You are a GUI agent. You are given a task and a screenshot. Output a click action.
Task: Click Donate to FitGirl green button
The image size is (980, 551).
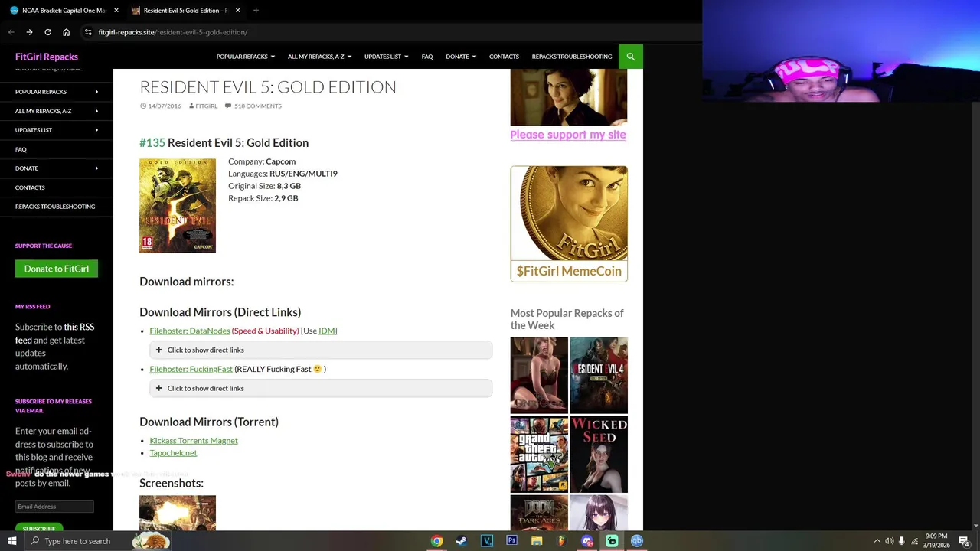coord(57,269)
